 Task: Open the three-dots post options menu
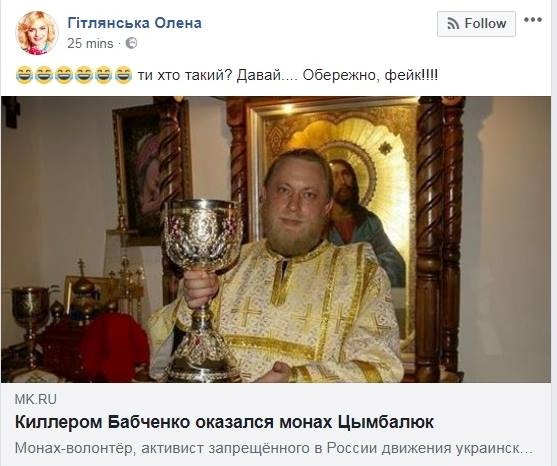click(x=533, y=20)
